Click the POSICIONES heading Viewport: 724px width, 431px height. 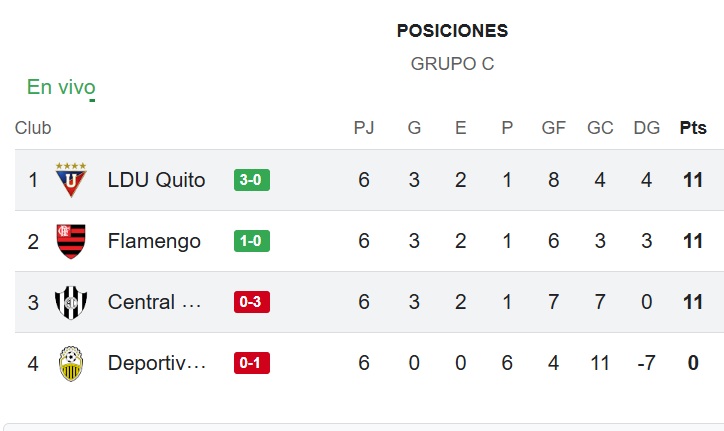[452, 31]
